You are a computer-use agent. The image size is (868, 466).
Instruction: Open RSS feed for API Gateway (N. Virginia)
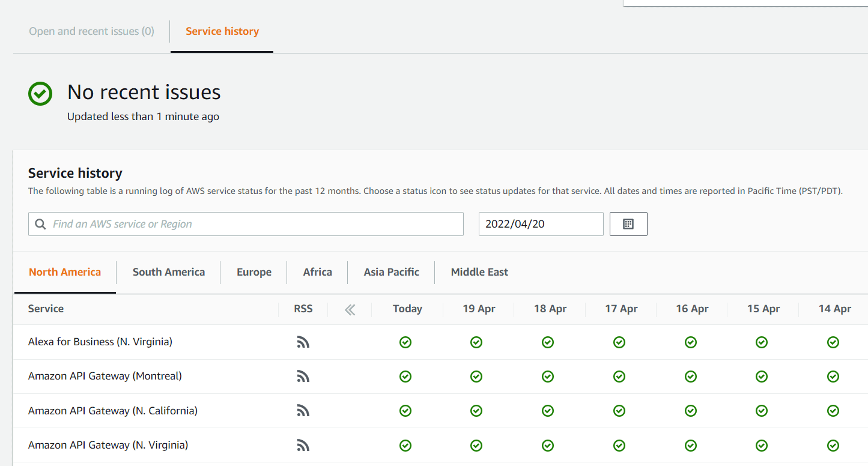click(303, 445)
